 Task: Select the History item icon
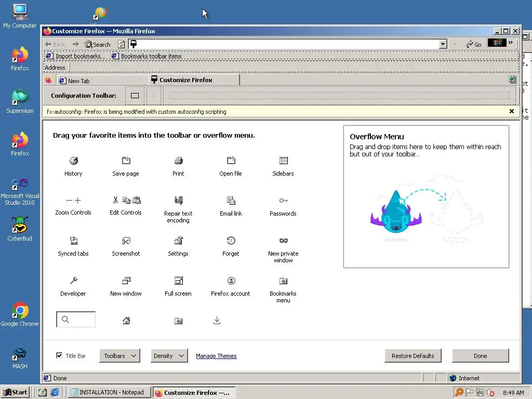(x=74, y=161)
